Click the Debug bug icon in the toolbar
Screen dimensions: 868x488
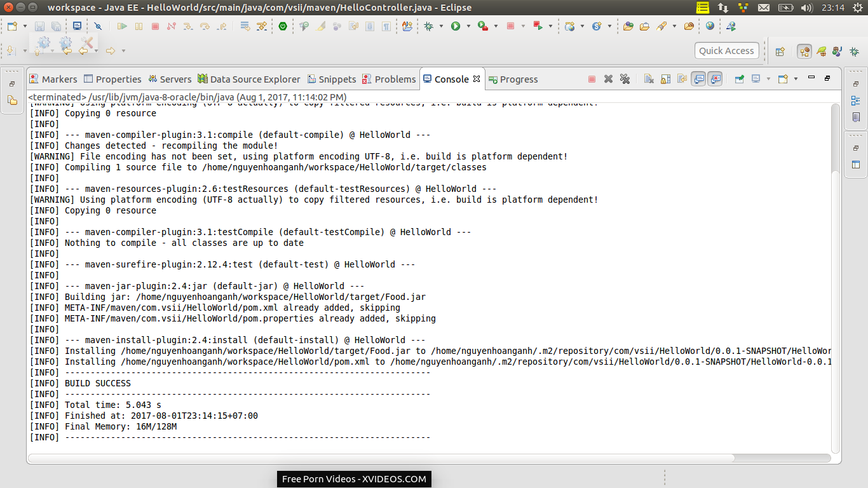pyautogui.click(x=429, y=26)
